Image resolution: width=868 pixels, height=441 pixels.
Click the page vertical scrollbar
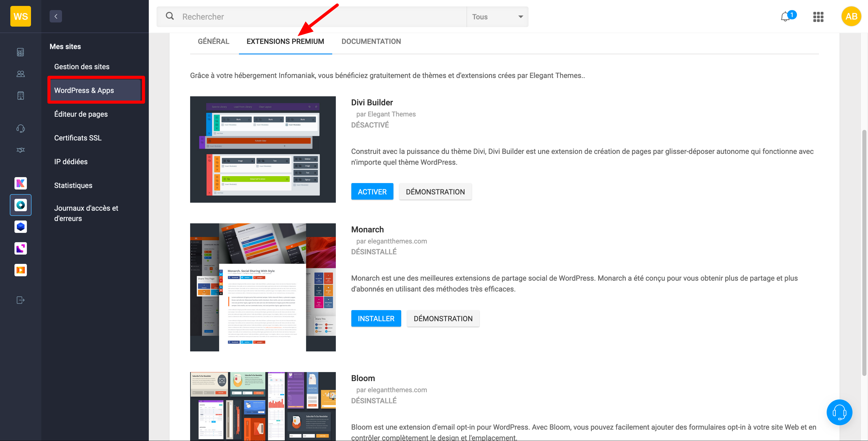[x=864, y=253]
